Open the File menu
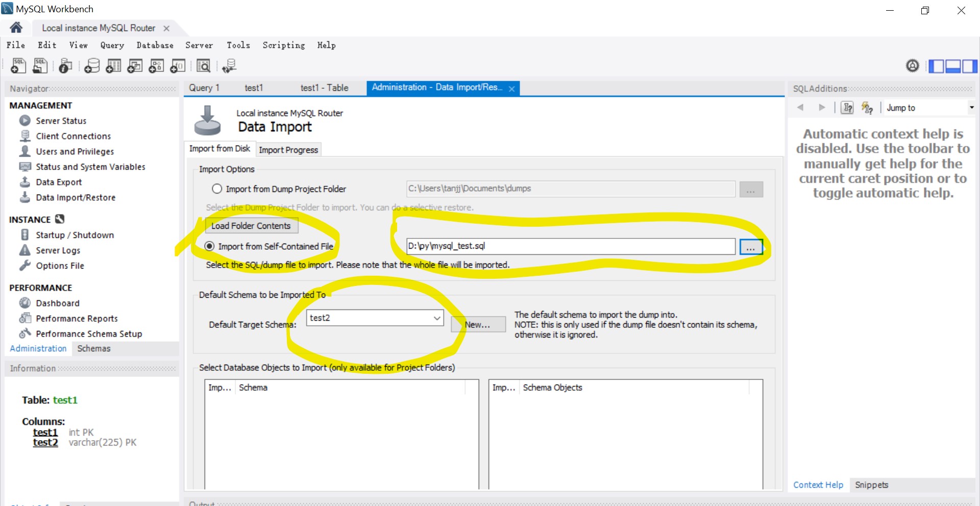This screenshot has width=980, height=506. click(x=16, y=45)
